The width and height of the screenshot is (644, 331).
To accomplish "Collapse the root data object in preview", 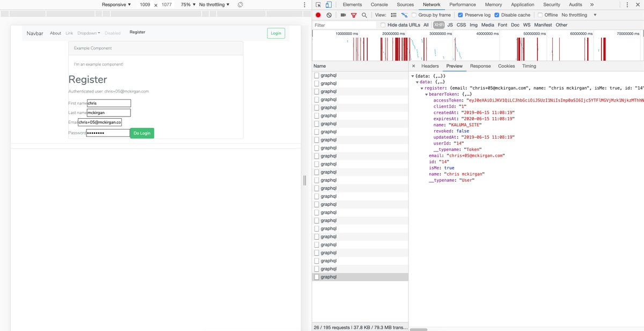I will coord(413,76).
